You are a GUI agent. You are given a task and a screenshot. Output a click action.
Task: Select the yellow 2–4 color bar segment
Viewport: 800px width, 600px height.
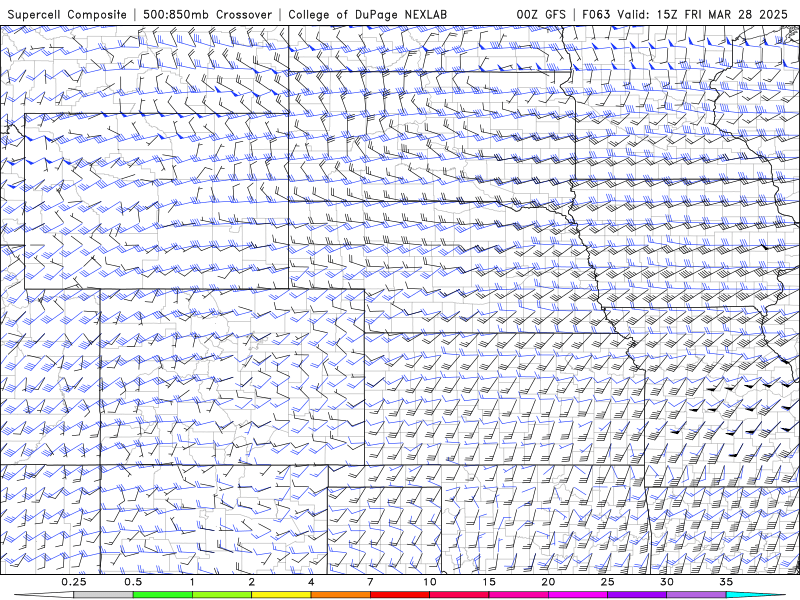pos(281,595)
